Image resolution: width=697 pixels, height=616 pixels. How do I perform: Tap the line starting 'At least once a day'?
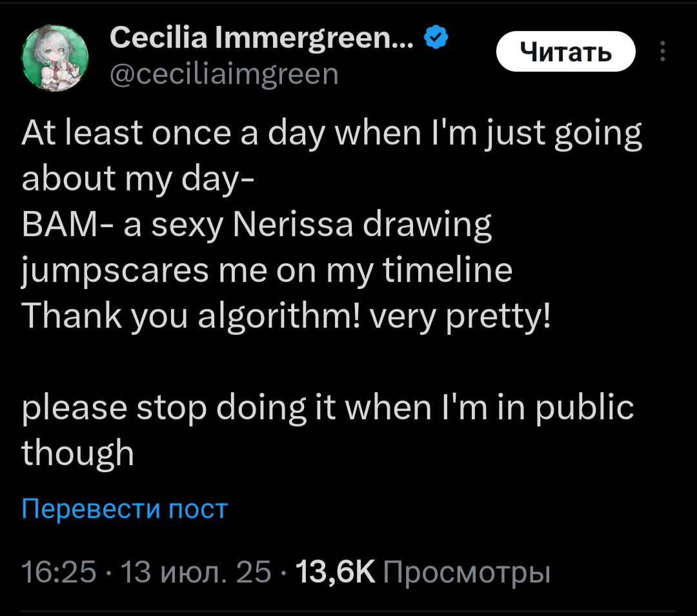[332, 135]
